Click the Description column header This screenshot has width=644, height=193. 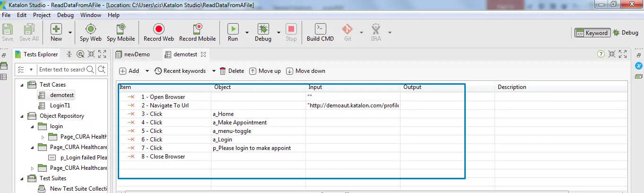pos(512,87)
